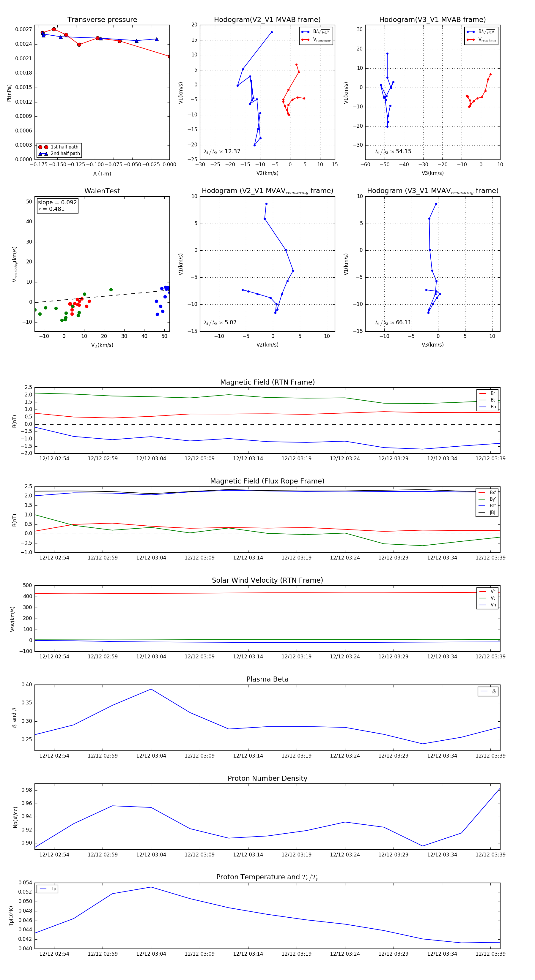The width and height of the screenshot is (535, 980).
Task: Click 'Solar Wind Velocity (RTN Frame)' title
Action: (267, 580)
